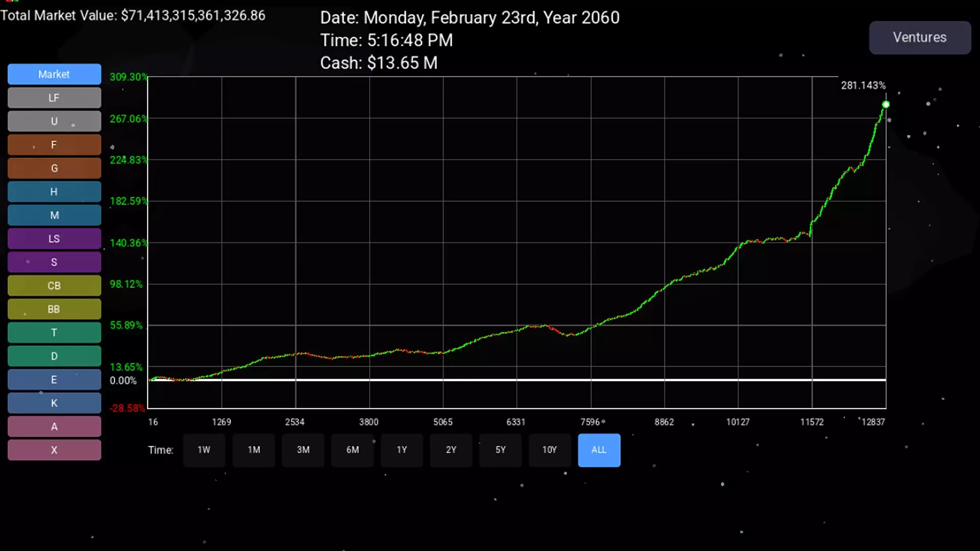Image resolution: width=980 pixels, height=551 pixels.
Task: Choose the green T sector button
Action: [54, 333]
